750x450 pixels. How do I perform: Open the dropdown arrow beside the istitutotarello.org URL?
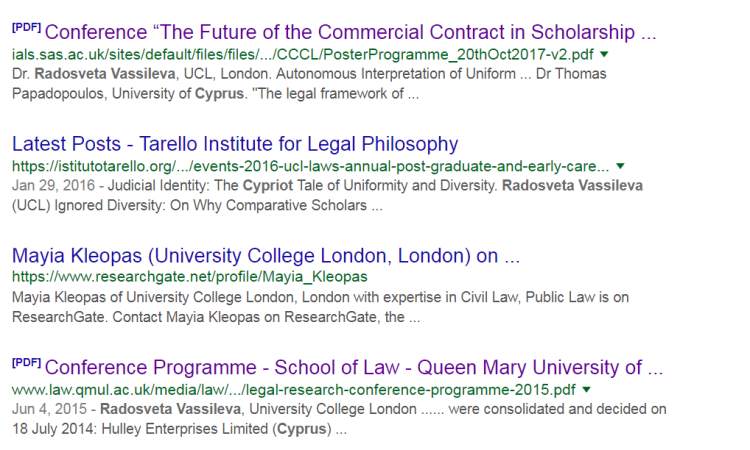[x=621, y=166]
